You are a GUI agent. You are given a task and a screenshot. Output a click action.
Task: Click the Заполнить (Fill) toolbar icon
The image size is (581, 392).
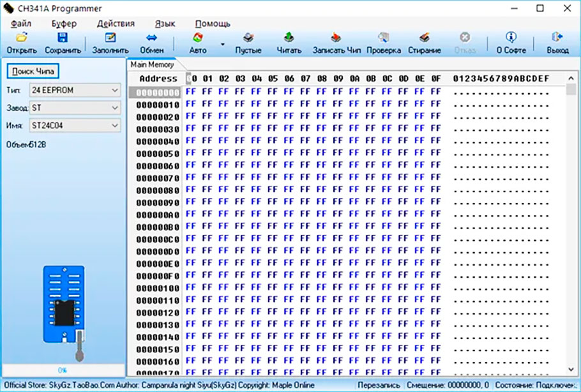click(110, 38)
